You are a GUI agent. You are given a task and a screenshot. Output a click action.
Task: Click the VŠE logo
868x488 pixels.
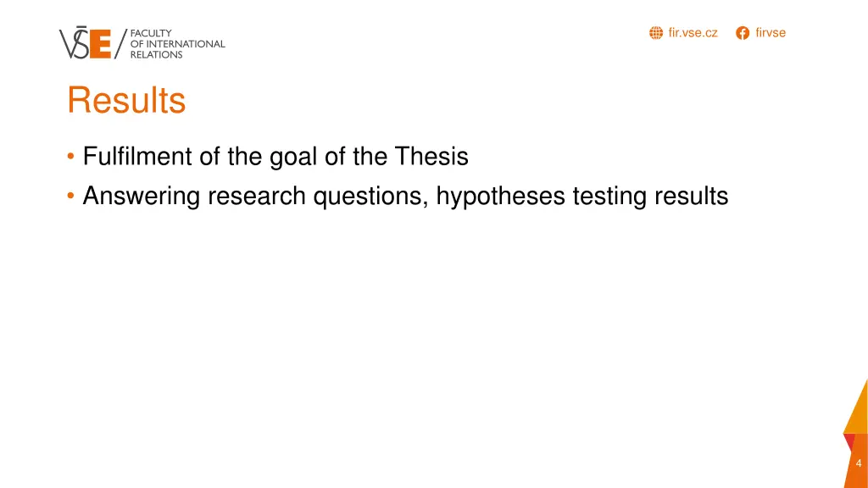click(85, 43)
